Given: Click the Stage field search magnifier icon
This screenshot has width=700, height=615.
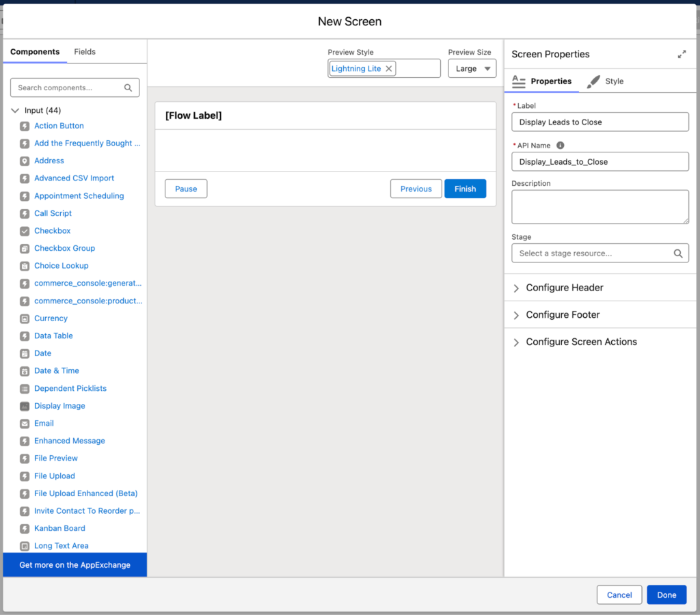Looking at the screenshot, I should pos(677,254).
